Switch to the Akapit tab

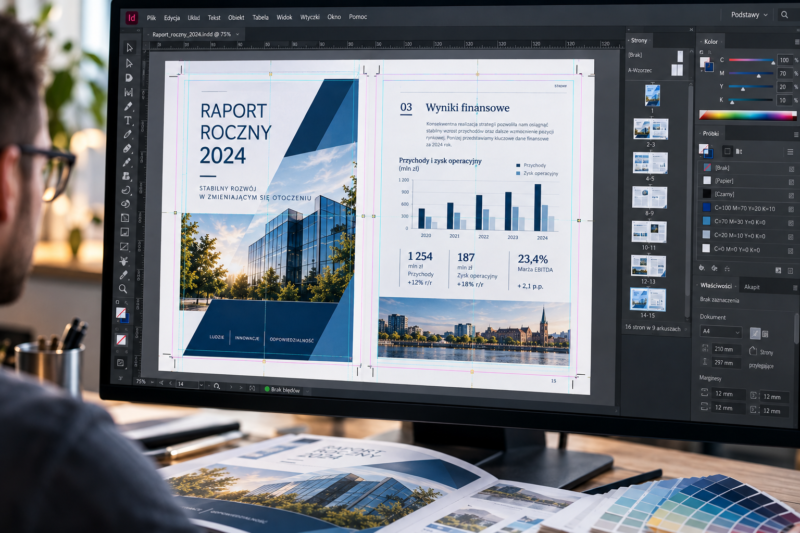click(x=752, y=287)
